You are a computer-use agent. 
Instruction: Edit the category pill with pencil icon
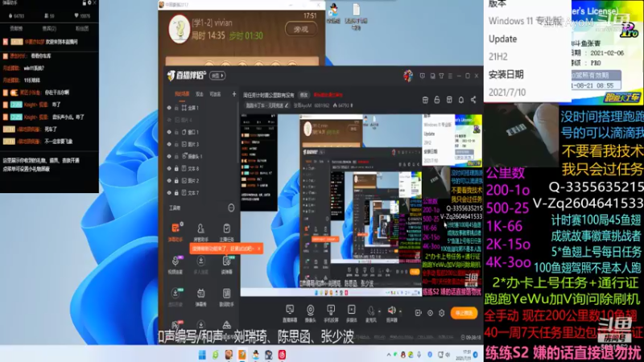coord(267,105)
